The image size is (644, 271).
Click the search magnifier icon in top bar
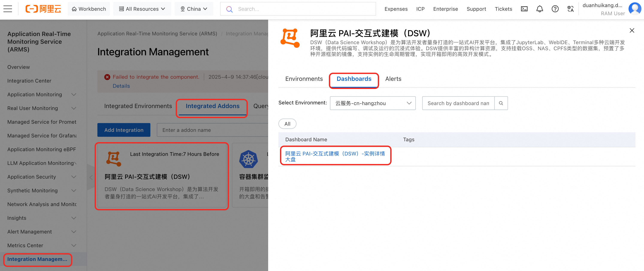coord(229,9)
